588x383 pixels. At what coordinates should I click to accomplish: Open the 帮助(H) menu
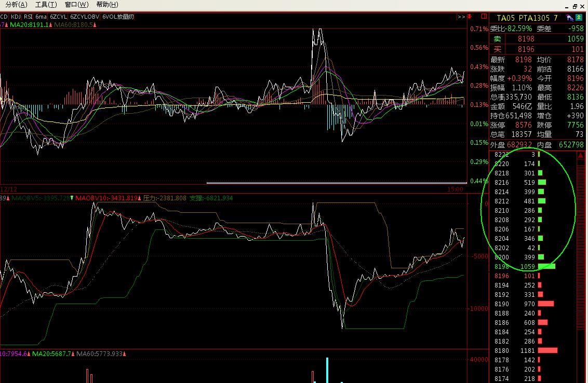(x=107, y=5)
